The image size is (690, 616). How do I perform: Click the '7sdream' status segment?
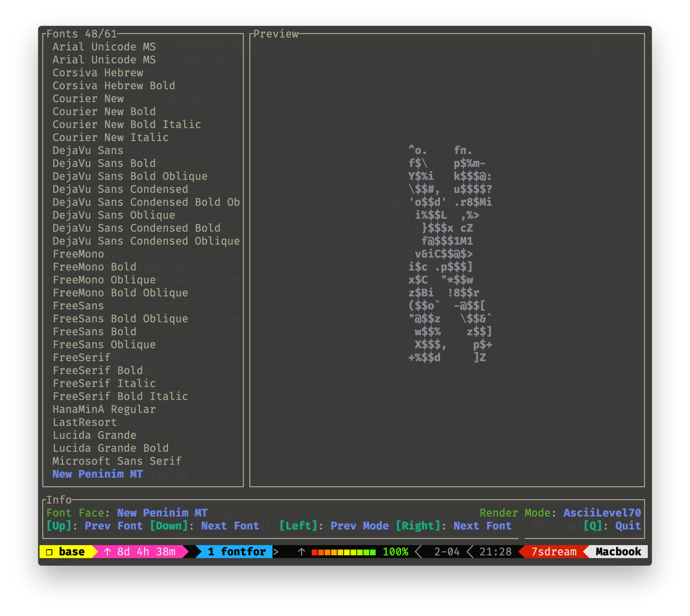[554, 552]
